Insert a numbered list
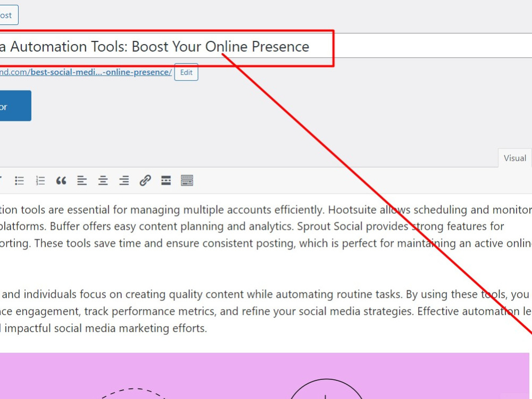Viewport: 532px width, 399px height. (40, 180)
